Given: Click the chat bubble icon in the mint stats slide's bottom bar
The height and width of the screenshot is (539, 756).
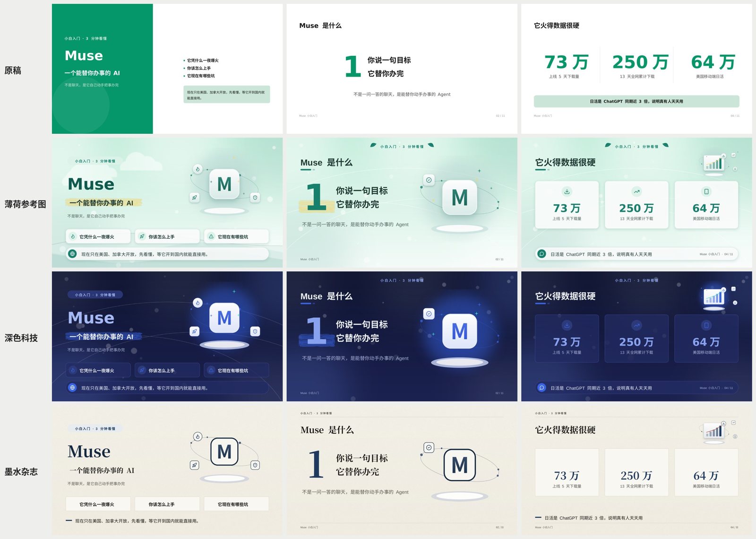Looking at the screenshot, I should click(x=542, y=254).
